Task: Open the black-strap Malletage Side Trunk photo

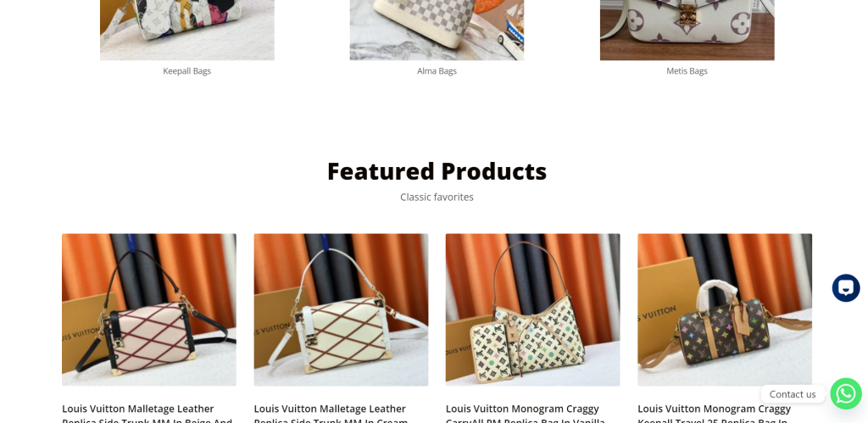Action: [149, 309]
